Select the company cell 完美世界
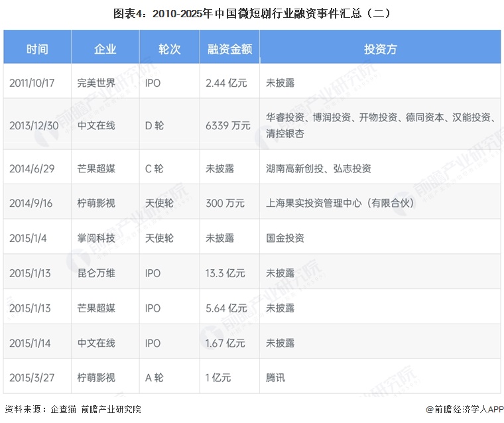This screenshot has height=423, width=504. pyautogui.click(x=96, y=83)
